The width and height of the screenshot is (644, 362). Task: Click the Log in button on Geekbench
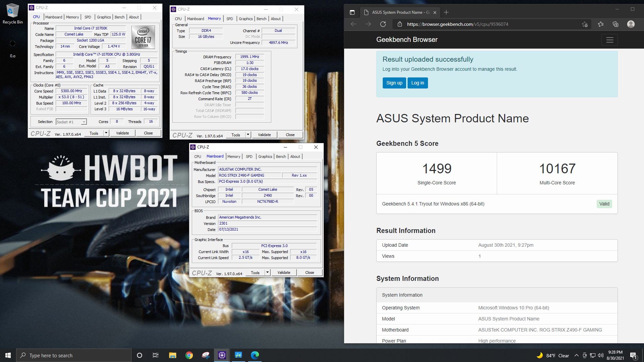[x=418, y=83]
